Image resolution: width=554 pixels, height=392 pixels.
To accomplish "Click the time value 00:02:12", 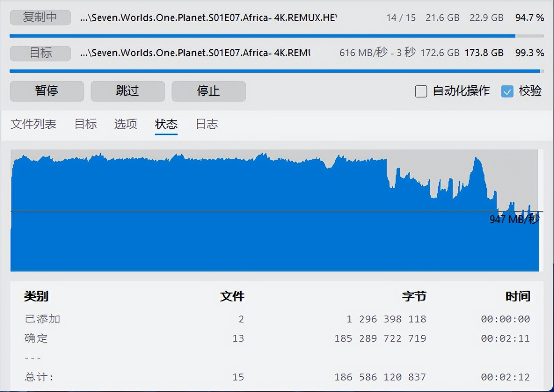I will point(506,377).
